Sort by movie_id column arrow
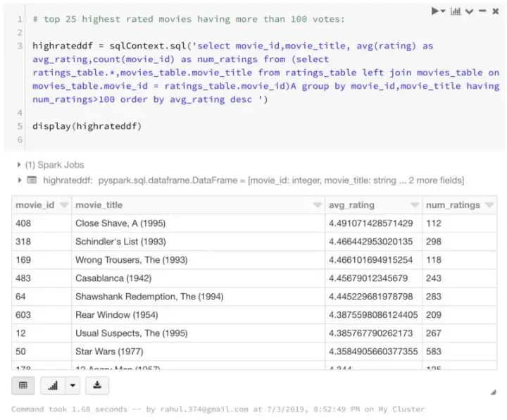Screen dimensions: 507x420 [64, 205]
